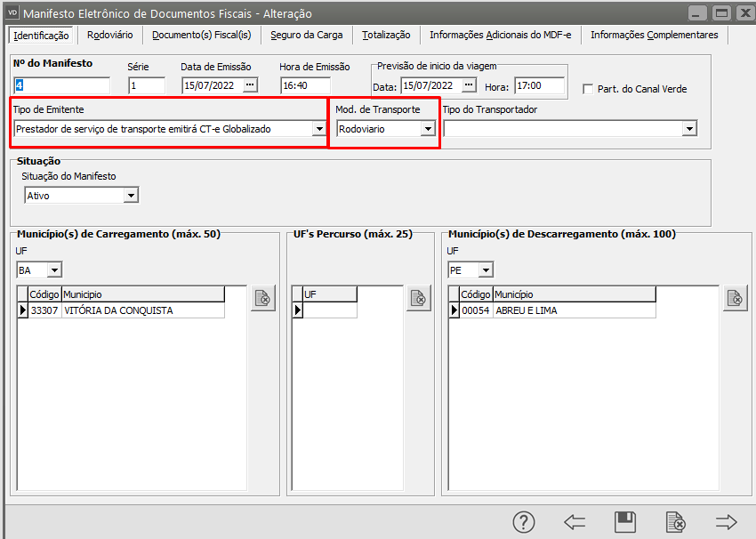Click the cancel document icon in bottom toolbar

(676, 521)
